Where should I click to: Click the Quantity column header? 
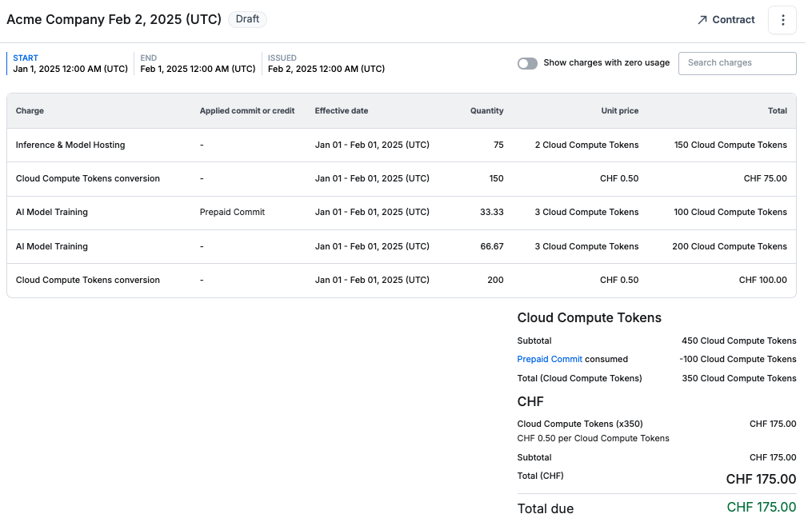(x=486, y=111)
